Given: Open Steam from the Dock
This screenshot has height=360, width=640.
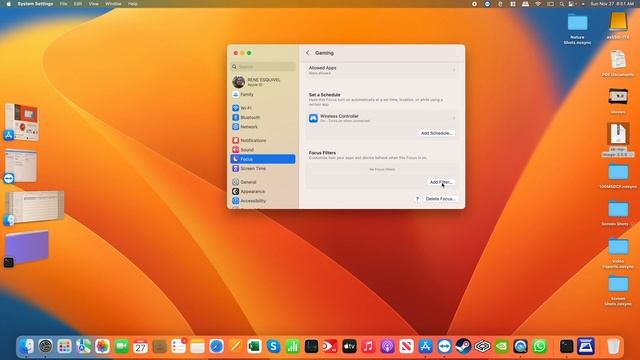Looking at the screenshot, I should (x=463, y=346).
